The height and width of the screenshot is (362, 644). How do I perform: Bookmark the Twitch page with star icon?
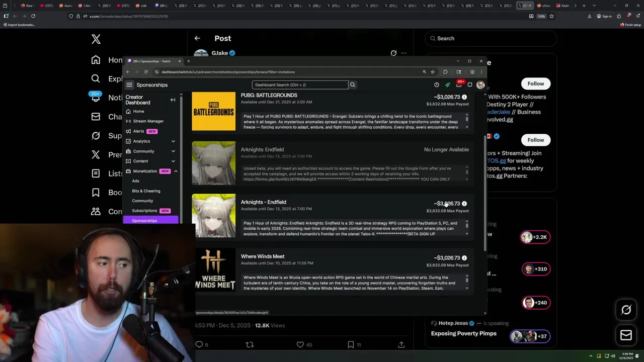coord(433,72)
